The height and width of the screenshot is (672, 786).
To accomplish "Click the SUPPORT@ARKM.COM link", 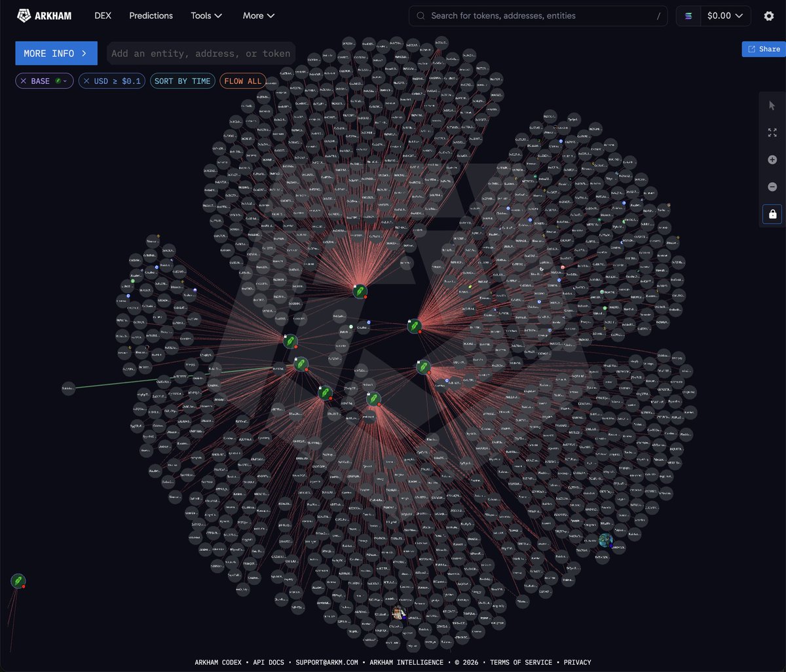I will coord(327,662).
